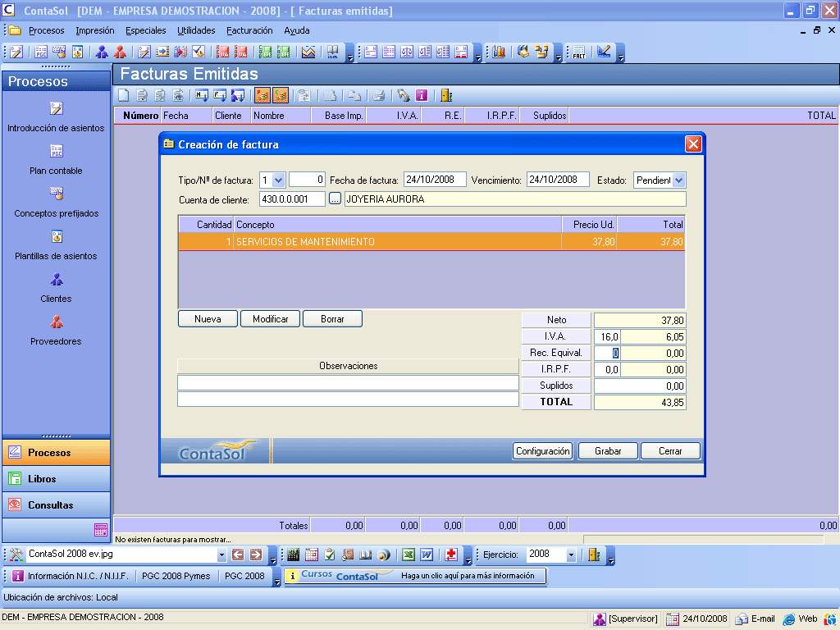840x630 pixels.
Task: Click the Borrar button
Action: [333, 319]
